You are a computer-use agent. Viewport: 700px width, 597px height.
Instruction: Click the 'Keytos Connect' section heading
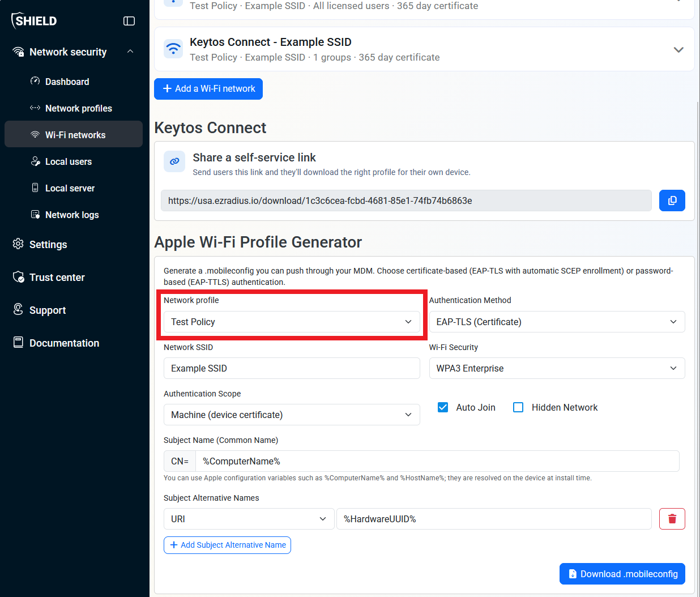click(x=210, y=128)
